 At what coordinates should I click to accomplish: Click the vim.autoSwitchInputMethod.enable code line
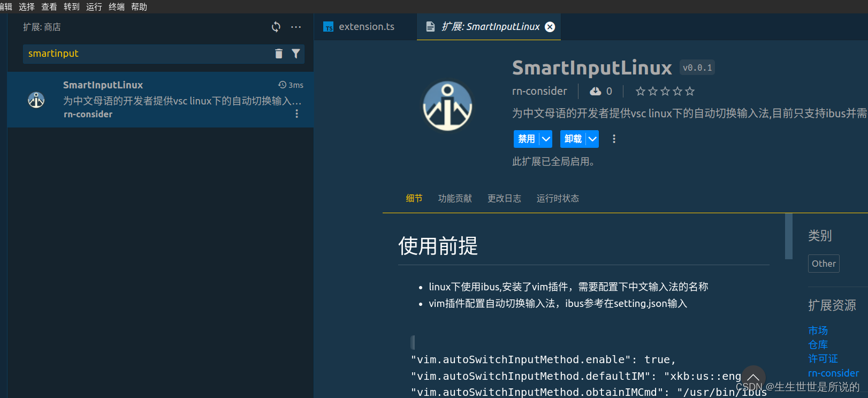[543, 359]
